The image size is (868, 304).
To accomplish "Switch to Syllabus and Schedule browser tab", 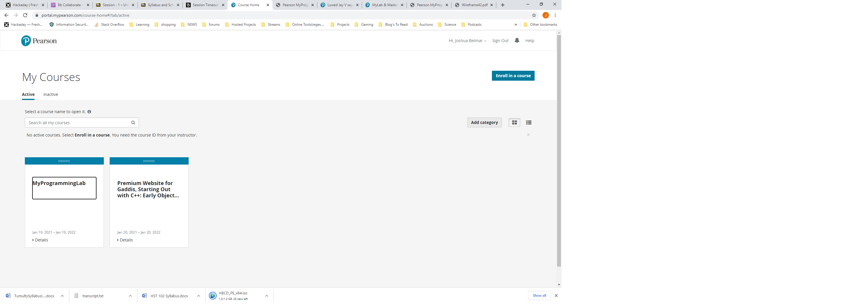I will 160,5.
